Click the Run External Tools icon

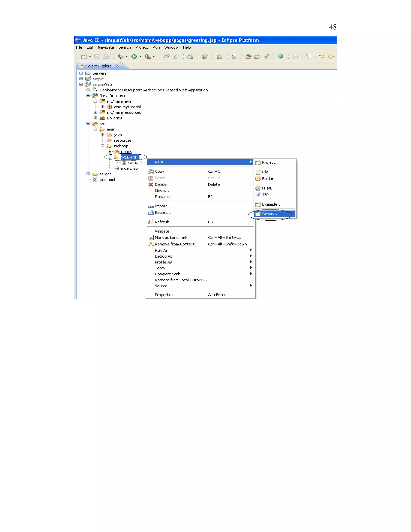click(148, 57)
